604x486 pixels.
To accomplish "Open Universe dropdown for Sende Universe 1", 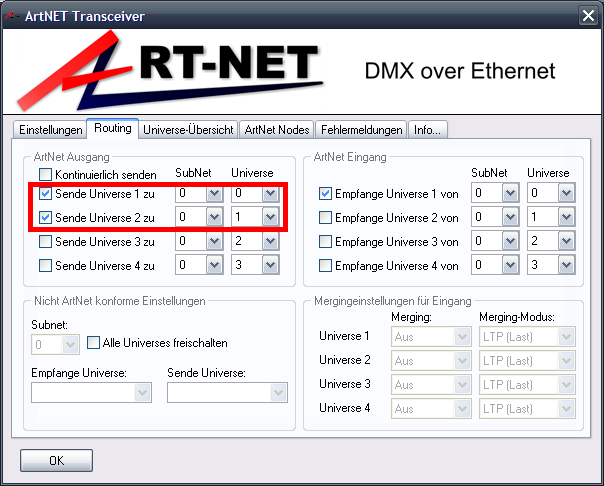I will [270, 193].
